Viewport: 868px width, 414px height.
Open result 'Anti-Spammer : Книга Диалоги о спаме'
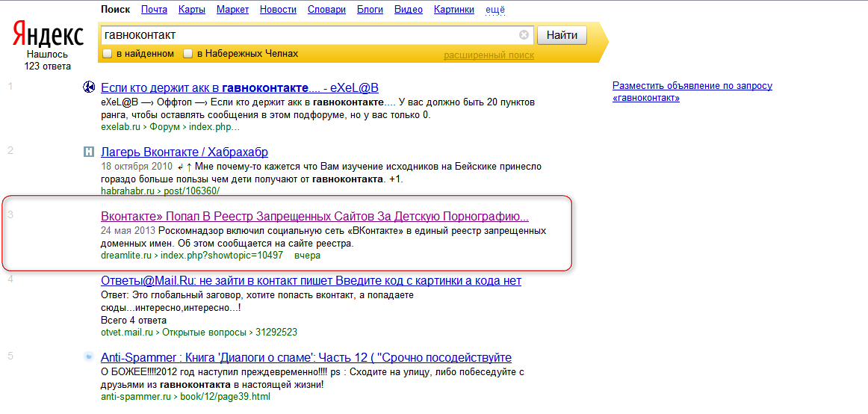306,357
